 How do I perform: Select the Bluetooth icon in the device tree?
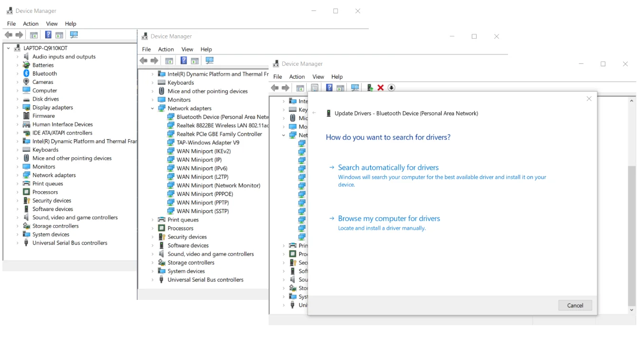(27, 73)
